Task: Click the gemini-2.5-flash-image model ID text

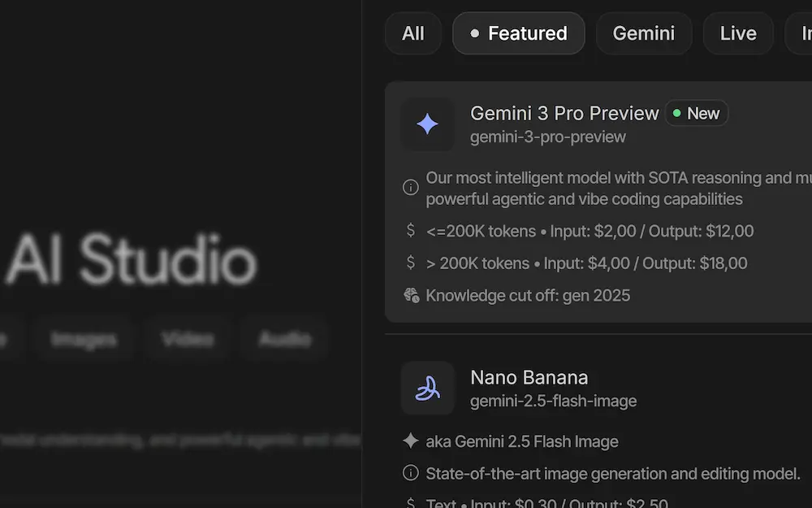Action: click(553, 401)
